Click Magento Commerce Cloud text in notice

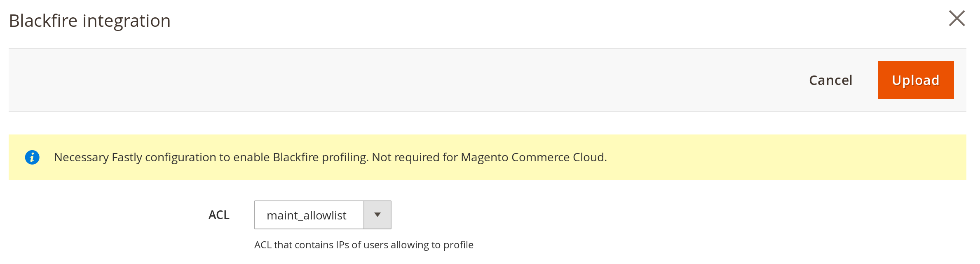[533, 157]
